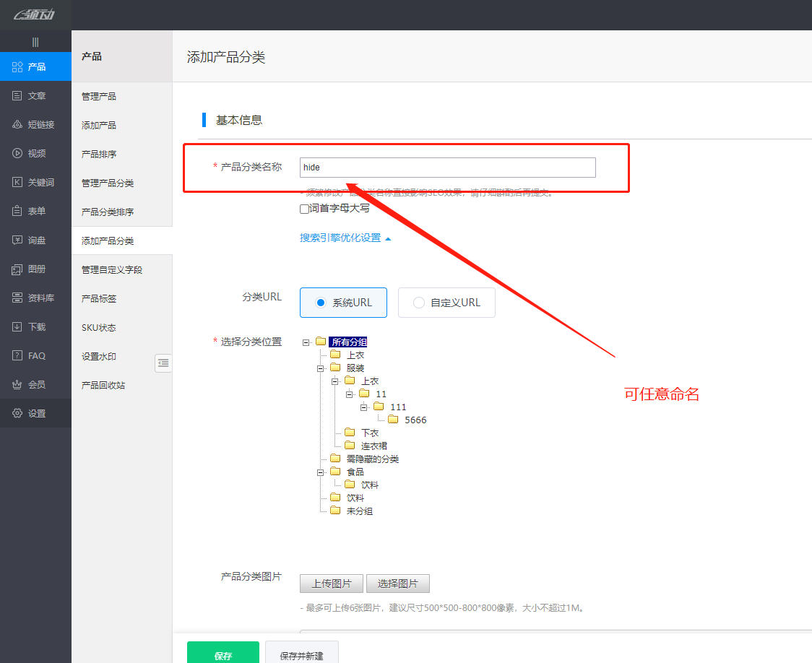This screenshot has width=812, height=663.
Task: Select the 需隐藏的分类 folder in tree
Action: [x=372, y=459]
